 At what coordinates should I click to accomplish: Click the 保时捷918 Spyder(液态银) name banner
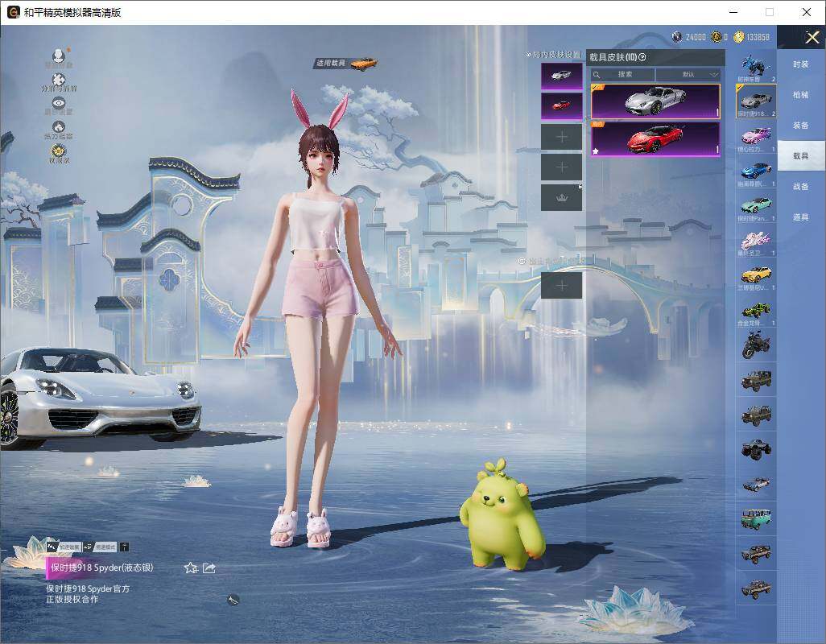pos(101,568)
